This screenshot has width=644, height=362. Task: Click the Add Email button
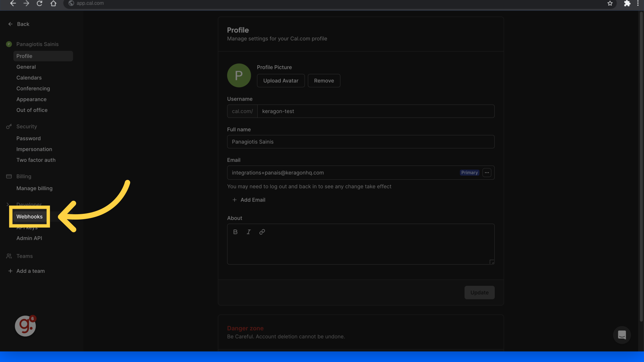pos(249,200)
